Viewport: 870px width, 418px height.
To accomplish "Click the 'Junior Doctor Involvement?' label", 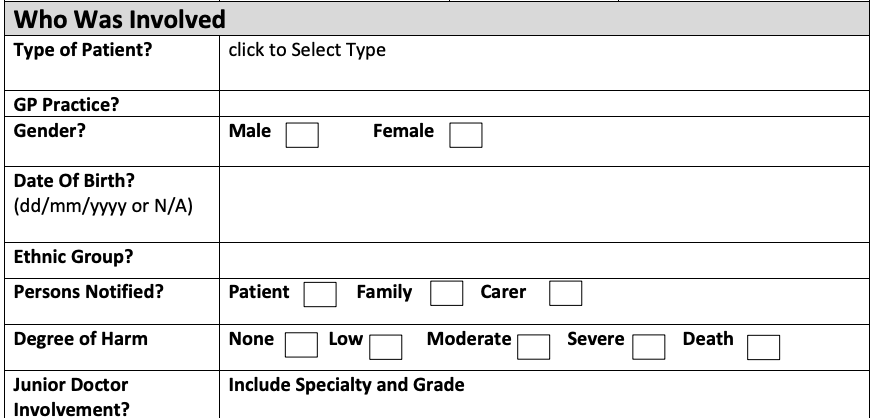I will coord(71,396).
